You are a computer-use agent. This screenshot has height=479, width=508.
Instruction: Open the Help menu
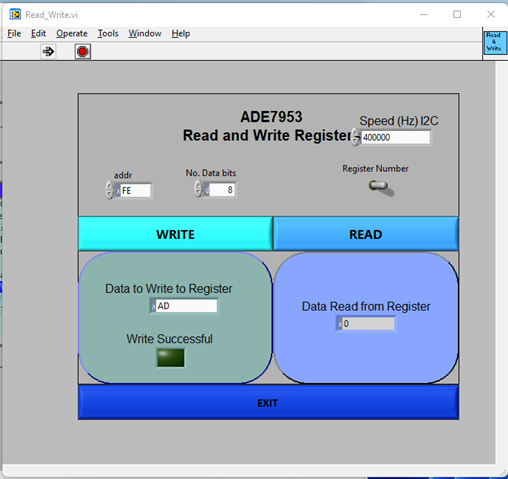181,34
